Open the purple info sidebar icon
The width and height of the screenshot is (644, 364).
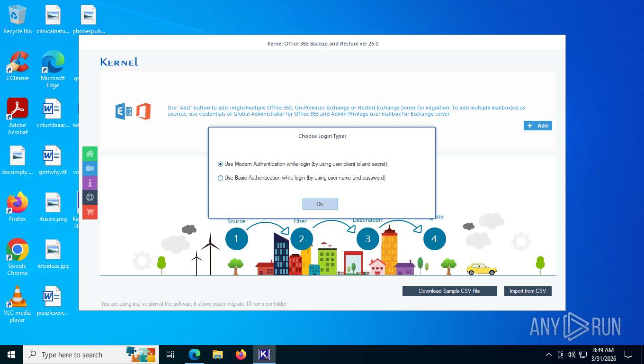click(x=90, y=183)
